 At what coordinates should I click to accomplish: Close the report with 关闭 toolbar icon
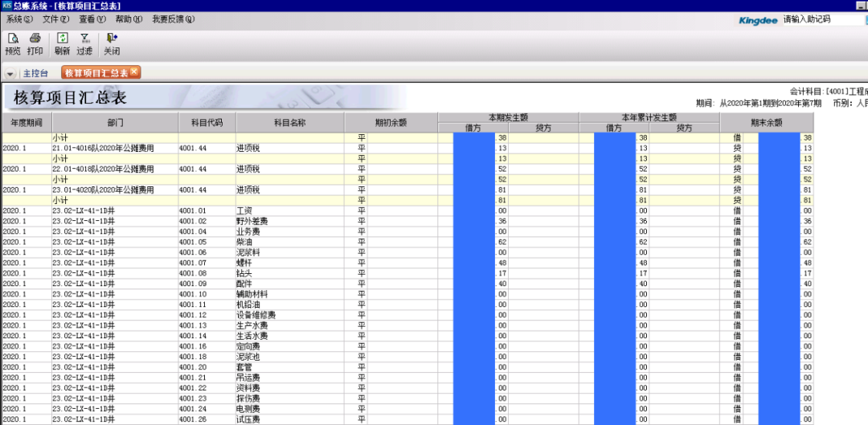[x=112, y=44]
